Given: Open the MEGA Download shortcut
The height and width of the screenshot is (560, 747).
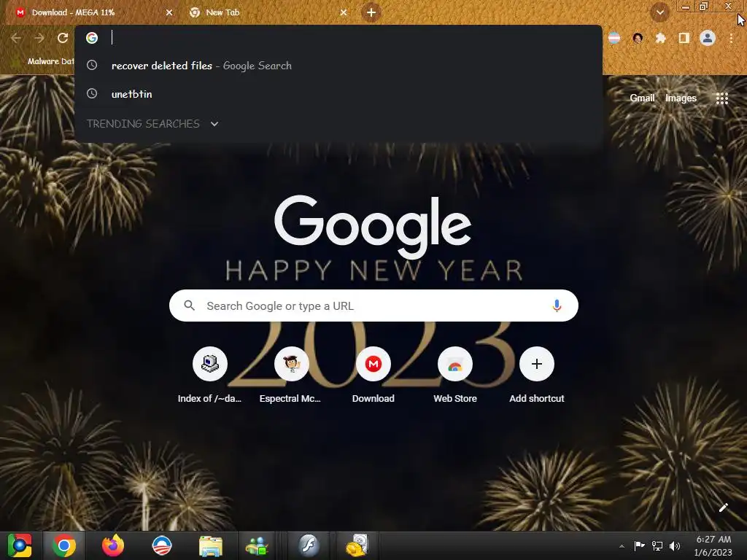Looking at the screenshot, I should 373,376.
